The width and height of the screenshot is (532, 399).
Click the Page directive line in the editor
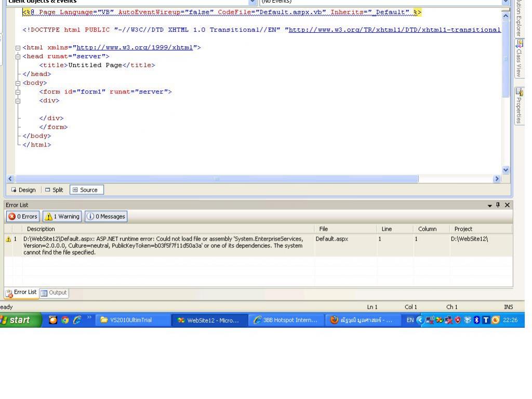pyautogui.click(x=222, y=12)
